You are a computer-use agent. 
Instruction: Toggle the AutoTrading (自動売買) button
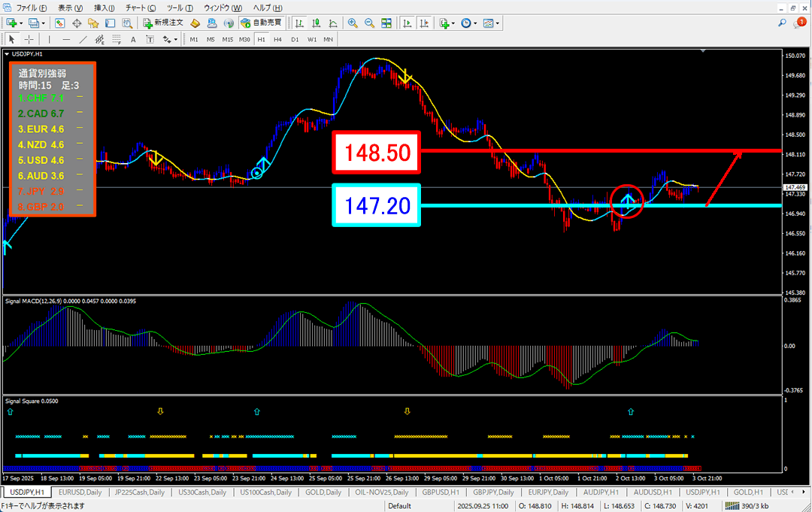click(x=262, y=23)
